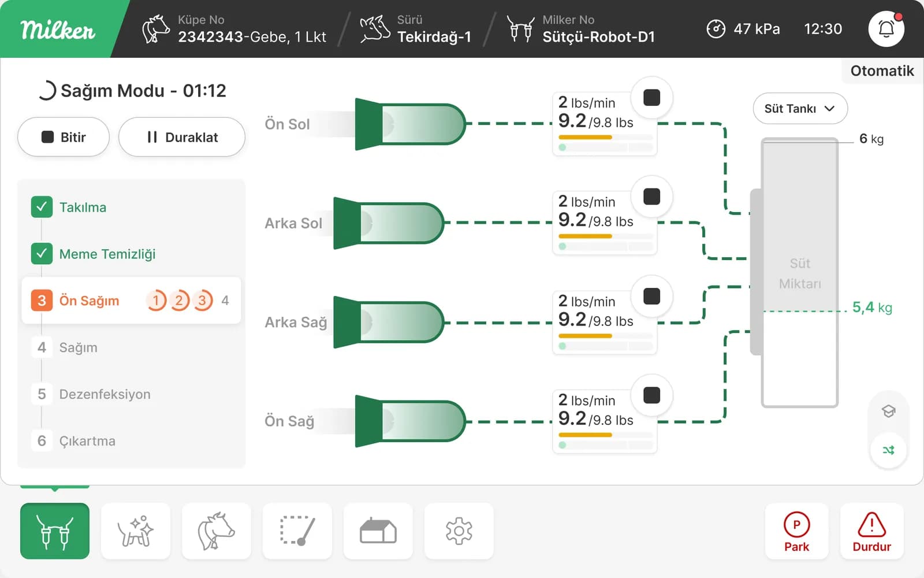Open the cow head tab in bottom bar
924x578 pixels.
click(217, 531)
